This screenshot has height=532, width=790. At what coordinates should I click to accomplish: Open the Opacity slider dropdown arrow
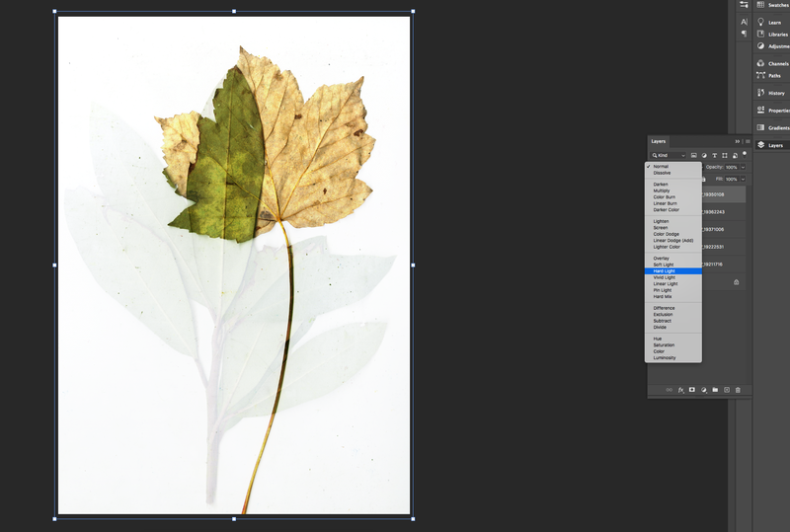tap(743, 167)
